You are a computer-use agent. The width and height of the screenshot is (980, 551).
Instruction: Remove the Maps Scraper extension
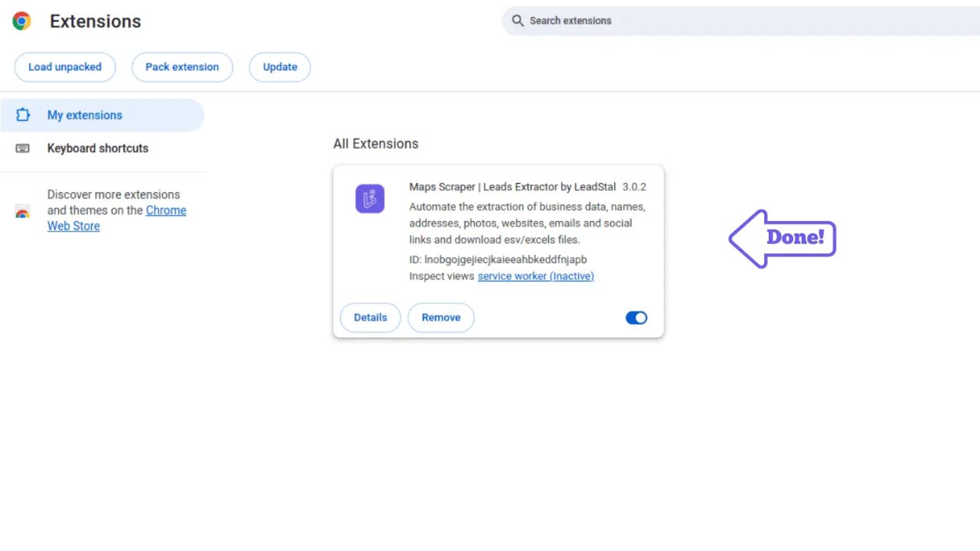[441, 318]
